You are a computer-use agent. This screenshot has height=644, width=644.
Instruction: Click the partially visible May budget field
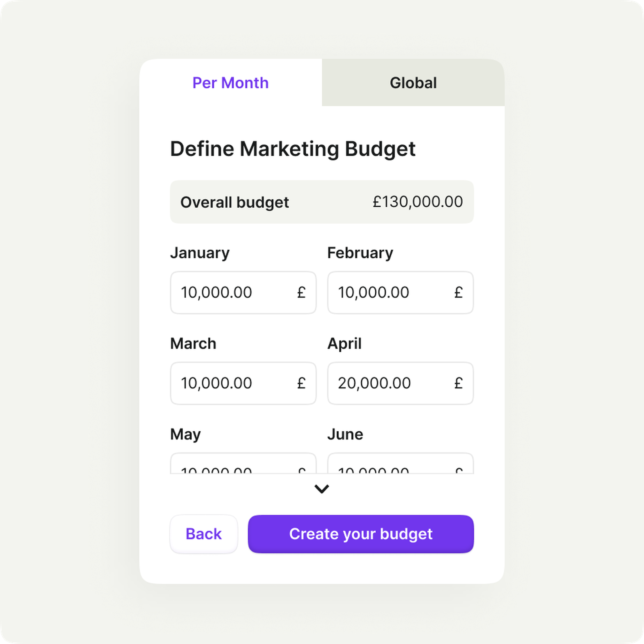[243, 465]
